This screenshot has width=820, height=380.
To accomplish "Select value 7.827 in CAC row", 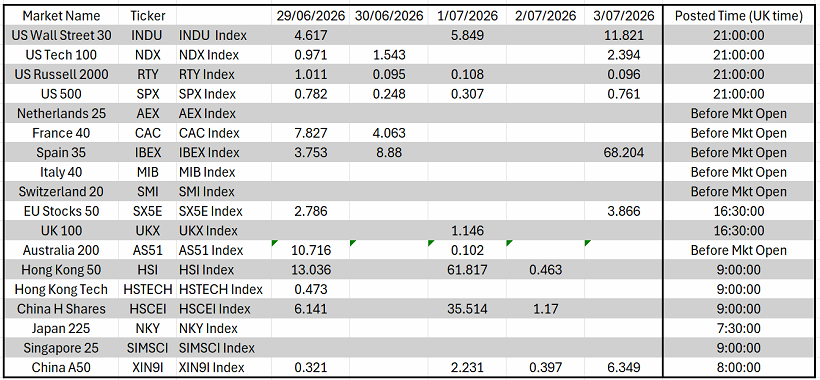I will click(311, 133).
